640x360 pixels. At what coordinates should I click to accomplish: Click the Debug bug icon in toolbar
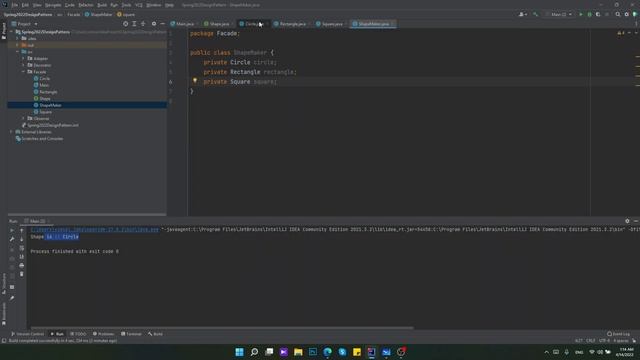click(x=589, y=14)
